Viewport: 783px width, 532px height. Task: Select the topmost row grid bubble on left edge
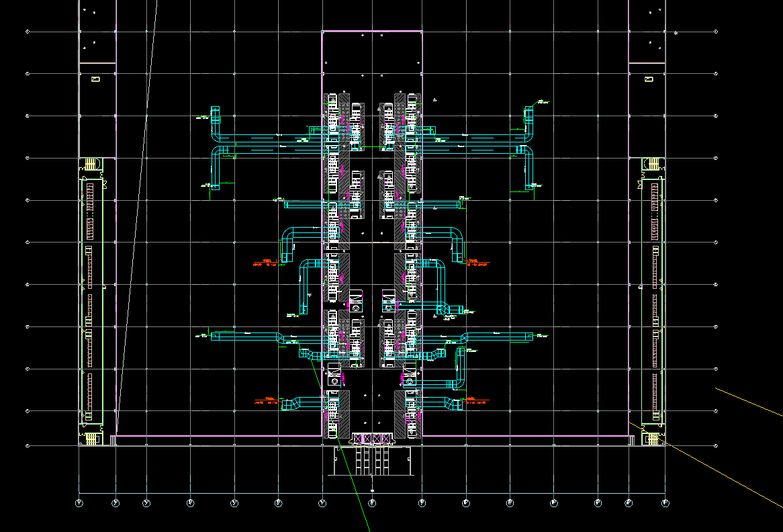coord(28,32)
